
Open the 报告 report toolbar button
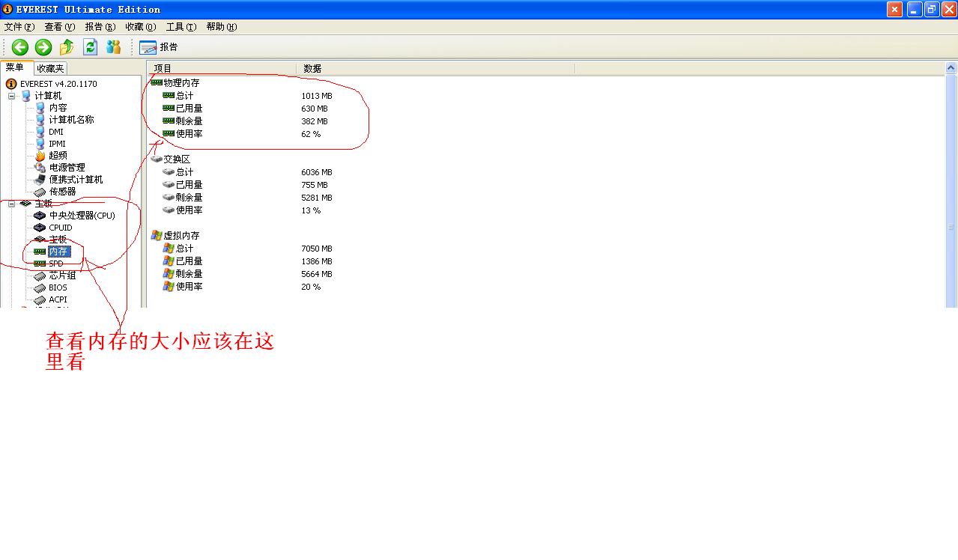pos(159,47)
